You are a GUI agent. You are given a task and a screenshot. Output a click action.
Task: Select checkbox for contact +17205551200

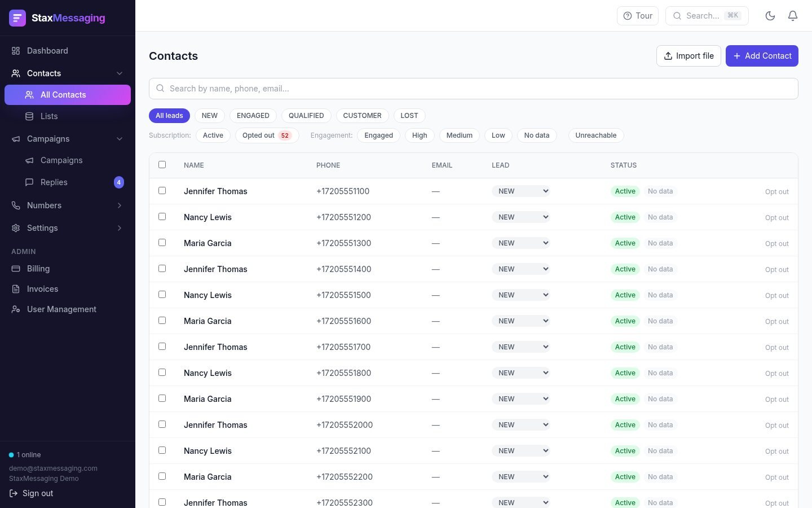[x=162, y=217]
